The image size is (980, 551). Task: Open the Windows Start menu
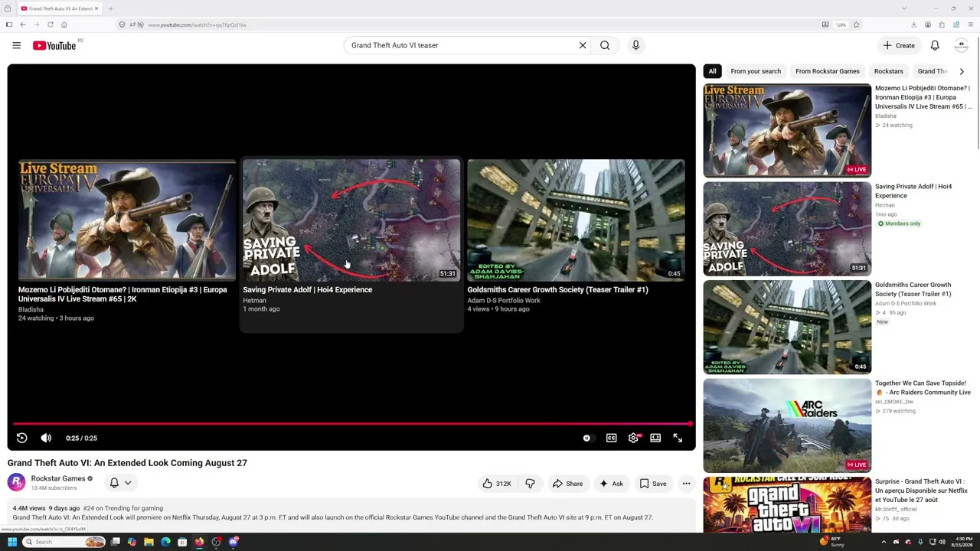12,542
